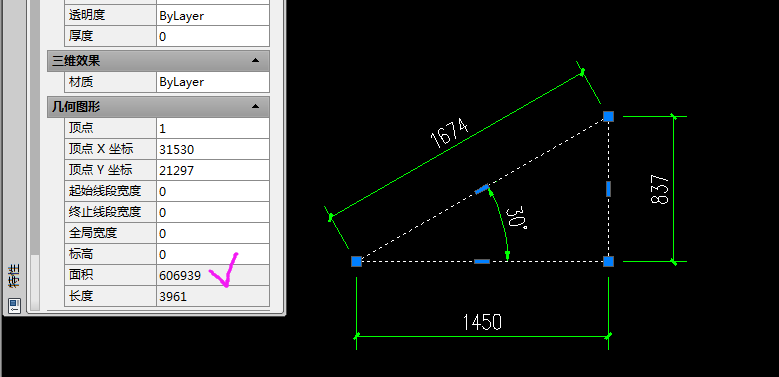The height and width of the screenshot is (377, 779).
Task: Click the 透明度 property label
Action: (x=86, y=15)
